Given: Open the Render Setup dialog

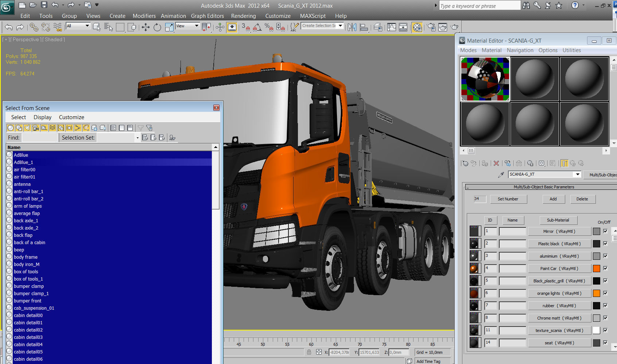Looking at the screenshot, I should (x=431, y=27).
